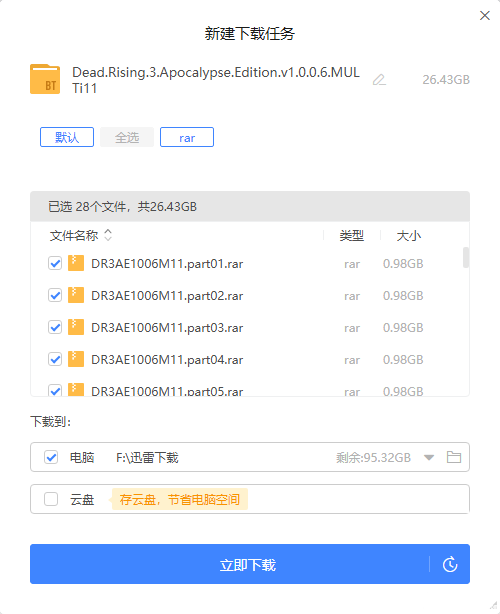Click the BT folder icon
500x614 pixels.
tap(45, 79)
